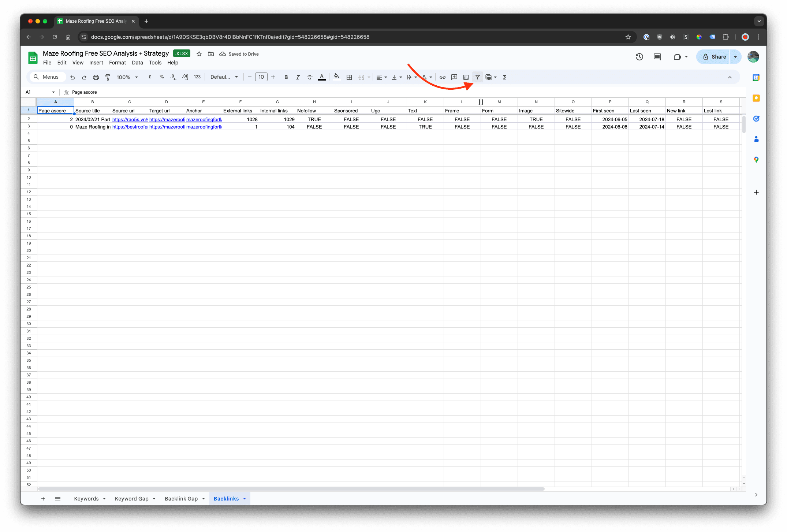Decrease font size with minus button
The width and height of the screenshot is (787, 532).
pos(250,77)
